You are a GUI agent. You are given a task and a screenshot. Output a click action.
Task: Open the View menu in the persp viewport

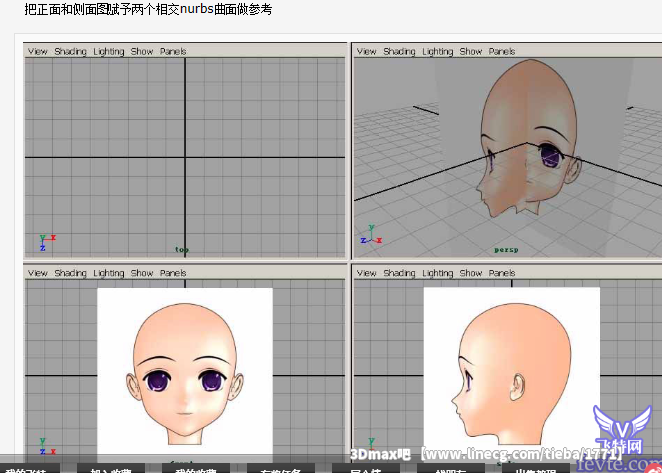(366, 52)
